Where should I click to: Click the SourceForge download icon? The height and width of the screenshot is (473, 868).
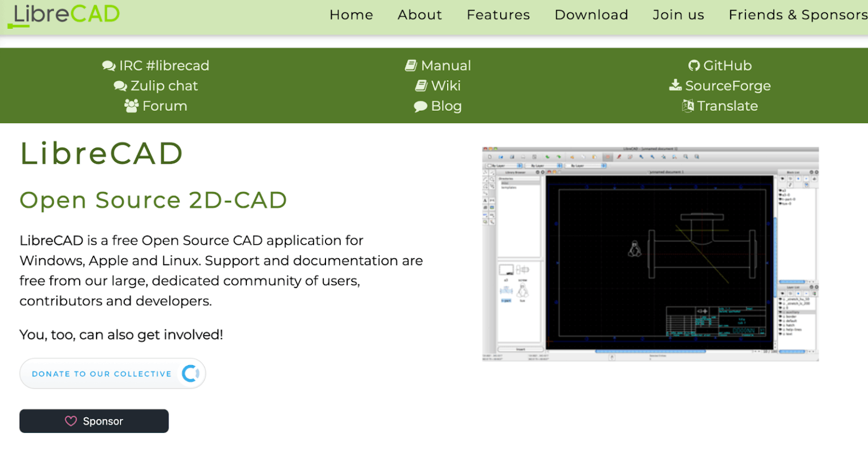tap(675, 85)
